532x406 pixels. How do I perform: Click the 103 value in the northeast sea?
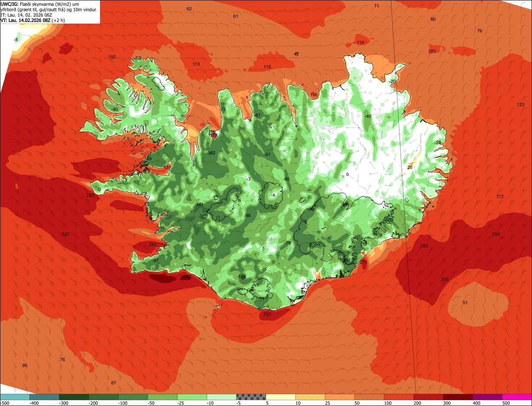[432, 51]
